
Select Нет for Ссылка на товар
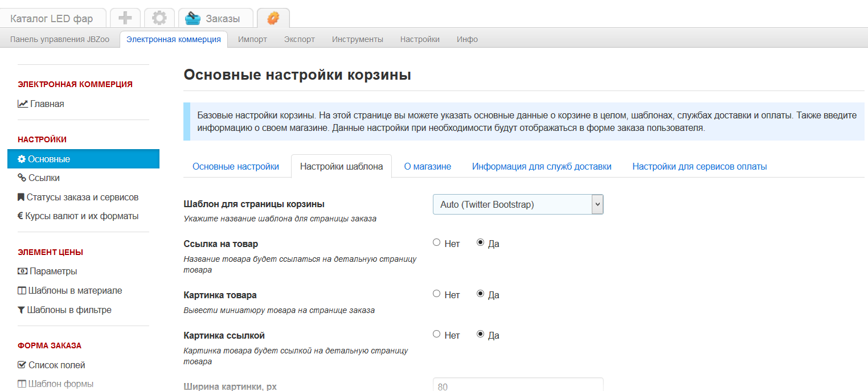437,242
